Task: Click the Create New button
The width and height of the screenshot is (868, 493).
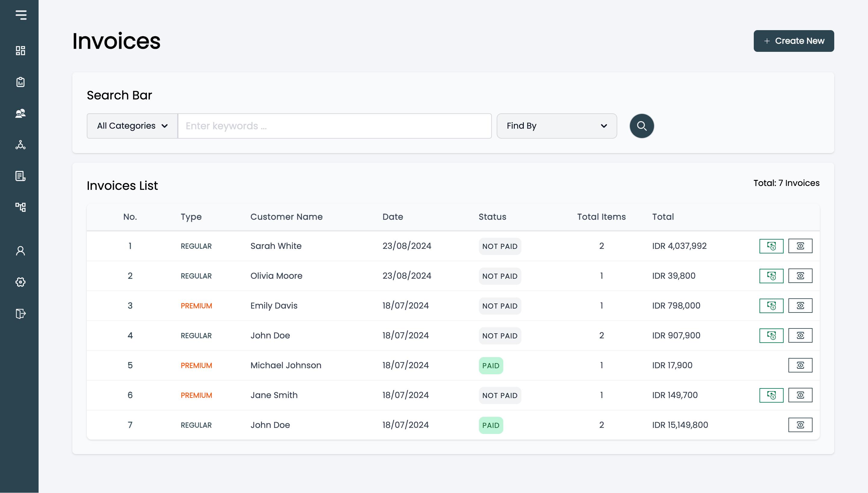Action: point(794,41)
